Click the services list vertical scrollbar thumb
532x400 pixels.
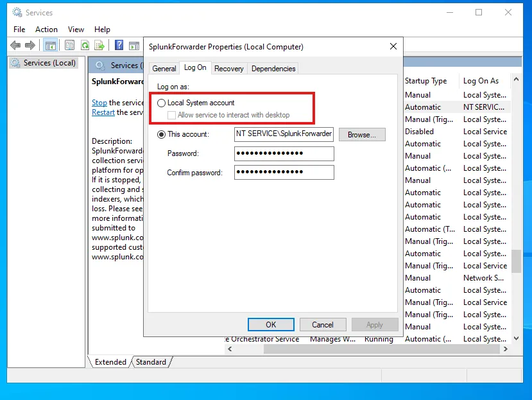pos(515,260)
